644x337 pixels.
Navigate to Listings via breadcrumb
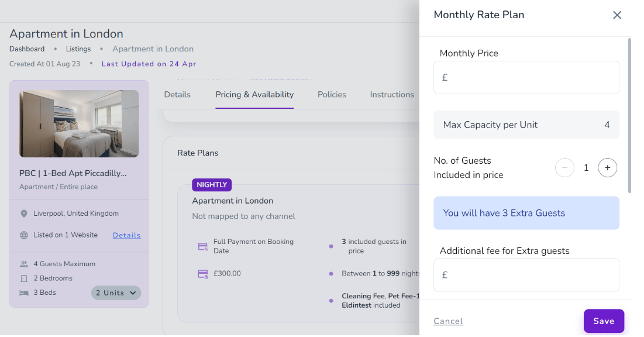coord(78,49)
